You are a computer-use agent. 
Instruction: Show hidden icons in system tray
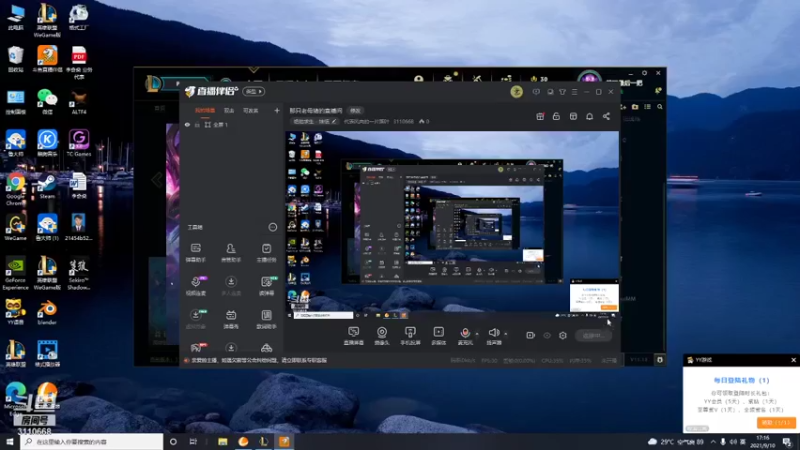point(713,442)
